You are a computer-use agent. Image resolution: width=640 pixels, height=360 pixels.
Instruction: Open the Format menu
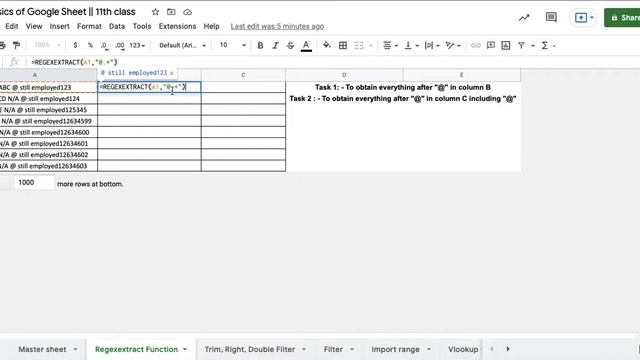89,26
